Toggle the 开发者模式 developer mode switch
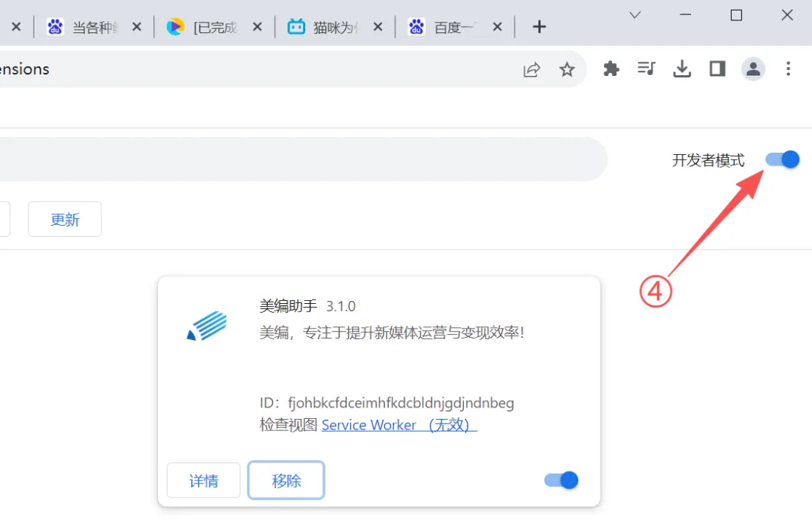Viewport: 812px width, 531px height. click(x=782, y=159)
